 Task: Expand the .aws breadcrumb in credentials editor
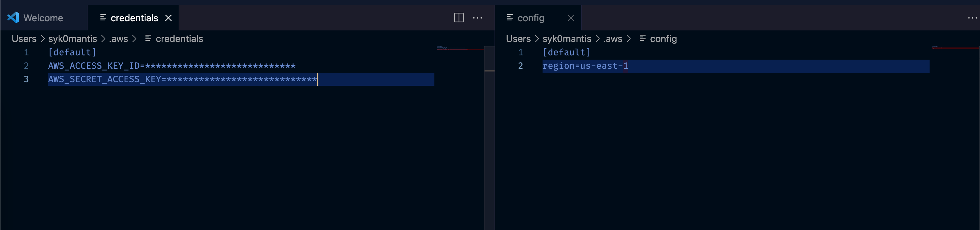(x=118, y=38)
